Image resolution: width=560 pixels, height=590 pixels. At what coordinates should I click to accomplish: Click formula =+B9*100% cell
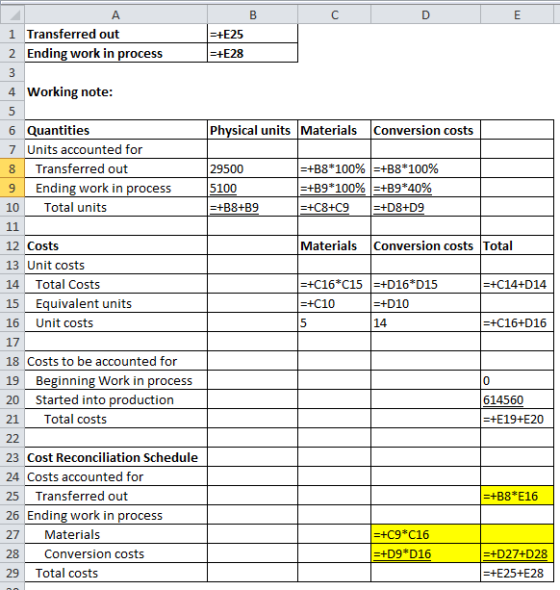pyautogui.click(x=334, y=188)
